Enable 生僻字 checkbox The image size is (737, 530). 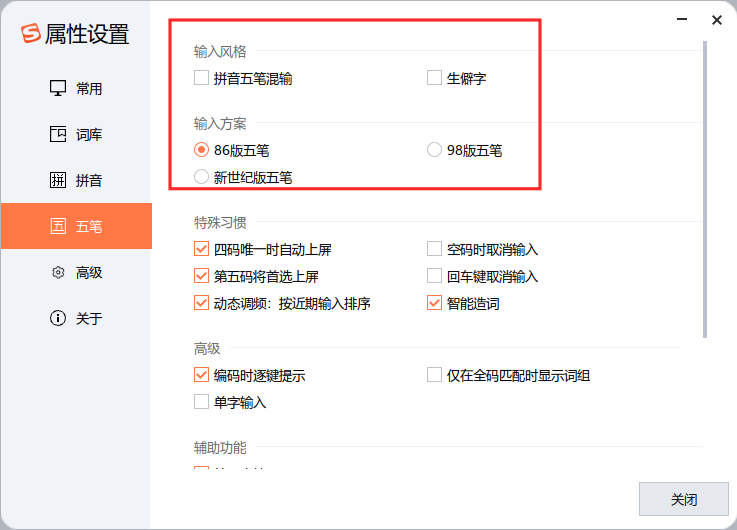pos(434,78)
